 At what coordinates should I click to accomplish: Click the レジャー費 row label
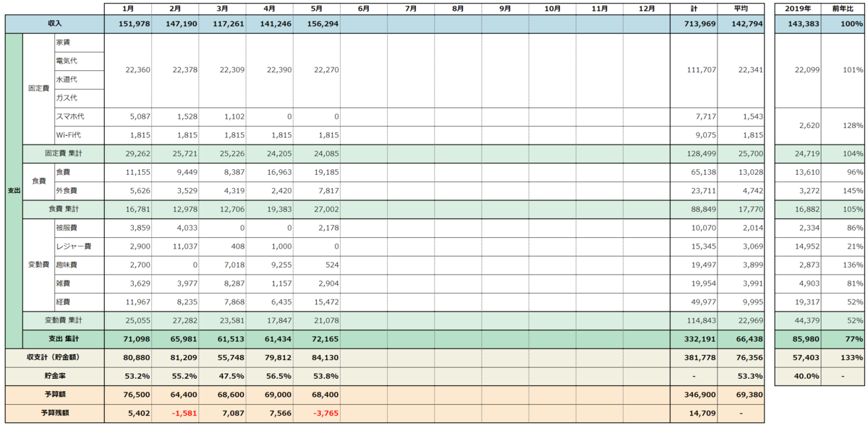pyautogui.click(x=79, y=246)
